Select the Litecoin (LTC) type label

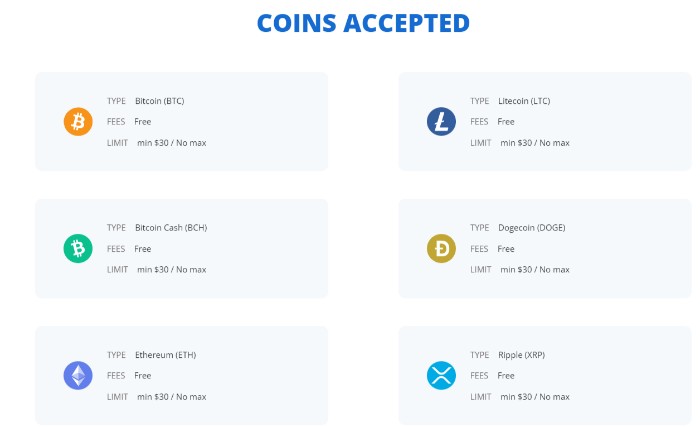524,101
